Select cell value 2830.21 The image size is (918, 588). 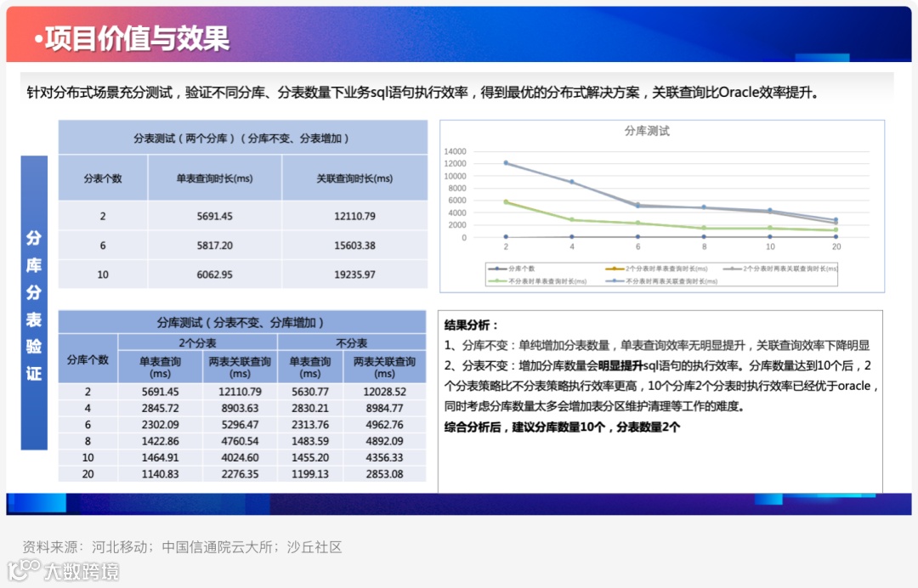click(310, 409)
